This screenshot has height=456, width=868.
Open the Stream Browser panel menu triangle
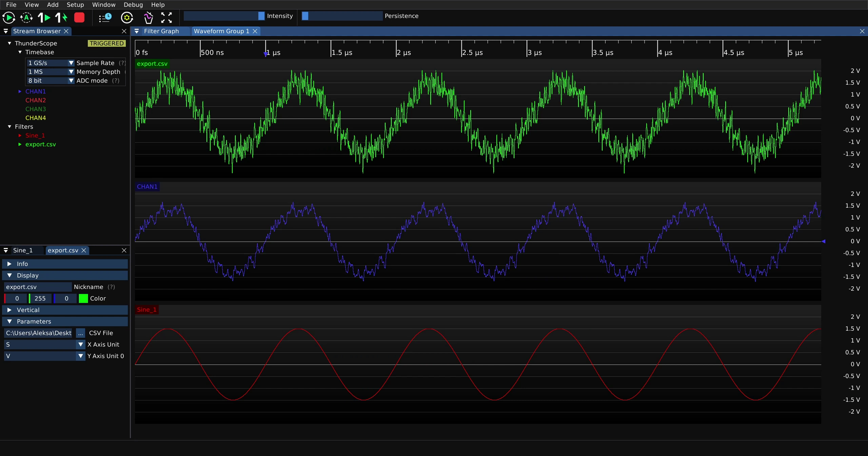coord(6,31)
